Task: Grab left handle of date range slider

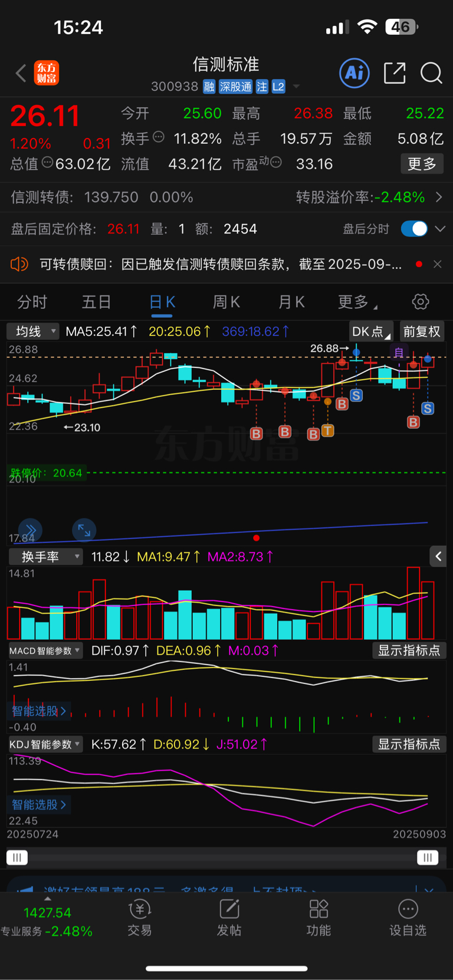Action: 17,857
